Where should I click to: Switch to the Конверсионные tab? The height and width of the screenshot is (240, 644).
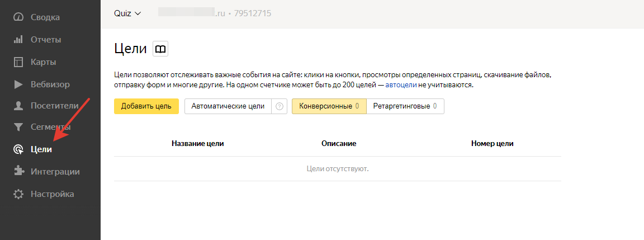pos(329,106)
